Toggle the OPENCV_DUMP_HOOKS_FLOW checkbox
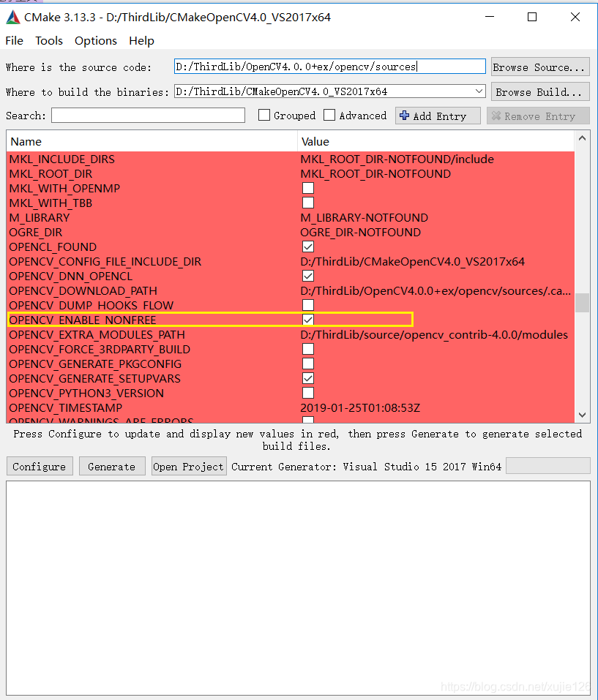598x700 pixels. pyautogui.click(x=308, y=305)
